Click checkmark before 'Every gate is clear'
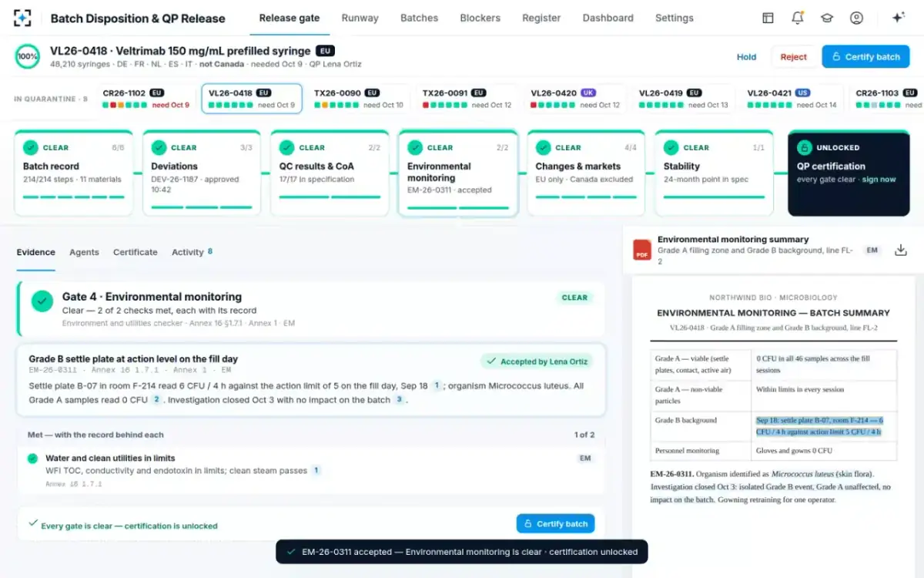 click(x=33, y=523)
